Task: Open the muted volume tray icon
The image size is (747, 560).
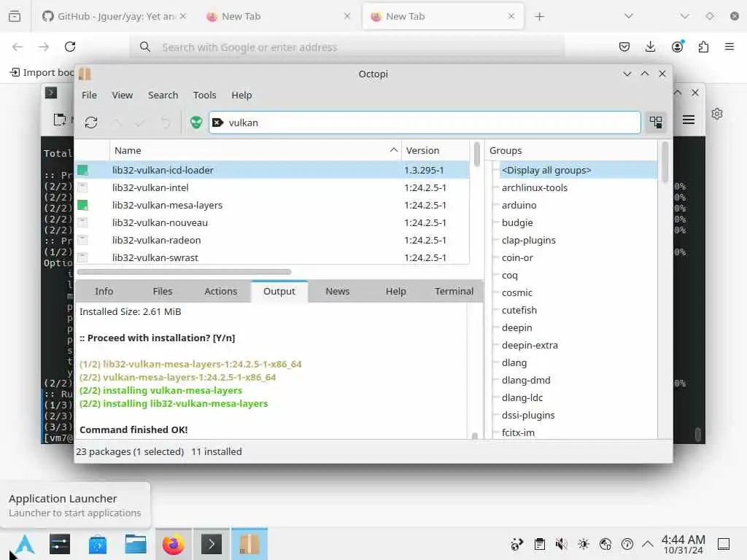Action: [x=561, y=544]
